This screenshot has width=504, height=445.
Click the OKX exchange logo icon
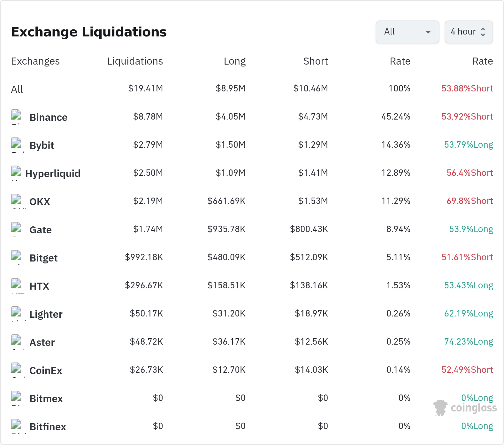(x=16, y=201)
